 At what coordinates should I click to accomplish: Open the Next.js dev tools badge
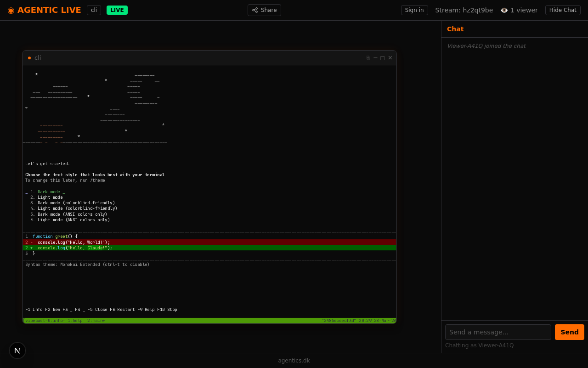tap(17, 351)
